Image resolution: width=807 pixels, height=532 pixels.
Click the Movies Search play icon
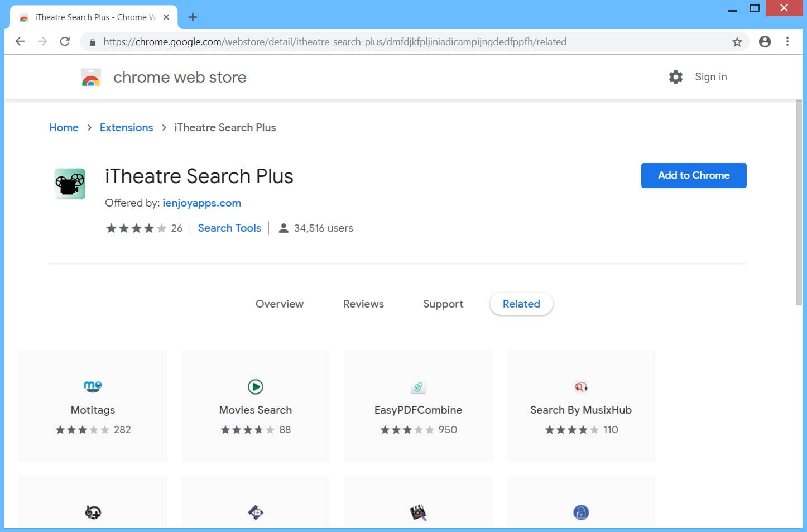click(x=256, y=386)
